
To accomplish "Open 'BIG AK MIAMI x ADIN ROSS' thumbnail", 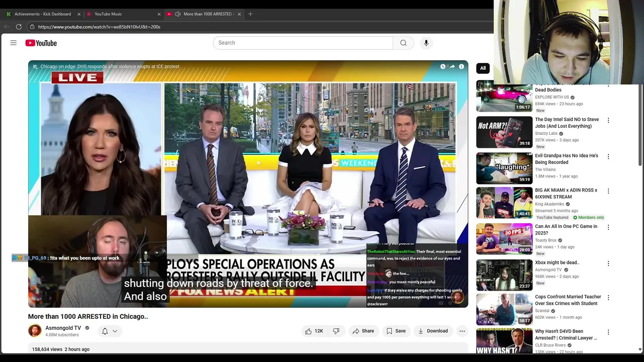I will pyautogui.click(x=504, y=203).
